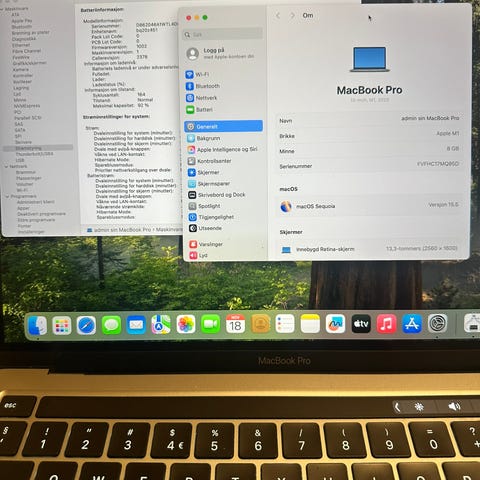Collapse Nettverk section in System Information

[x=7, y=166]
